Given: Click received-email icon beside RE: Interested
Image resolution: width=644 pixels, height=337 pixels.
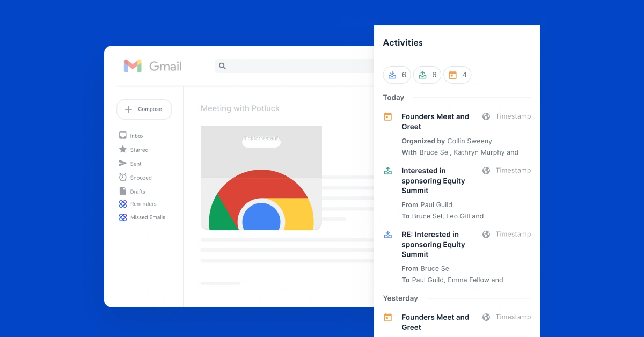Looking at the screenshot, I should point(388,235).
